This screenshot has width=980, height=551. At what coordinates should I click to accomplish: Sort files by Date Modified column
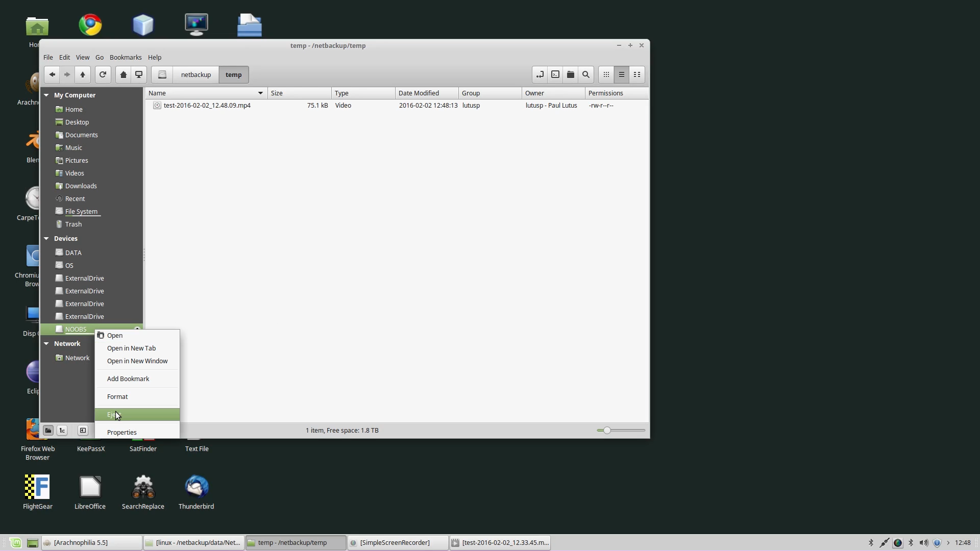pyautogui.click(x=419, y=93)
